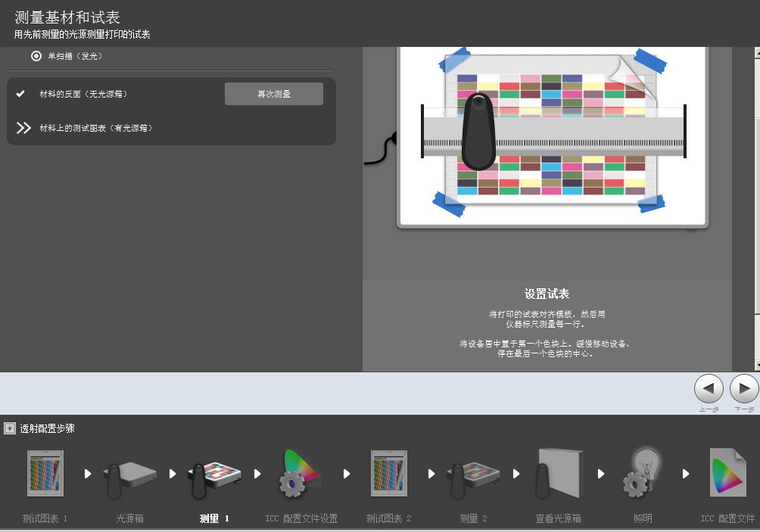This screenshot has height=532, width=760.
Task: Open the 查看光源箱 step icon
Action: [559, 474]
